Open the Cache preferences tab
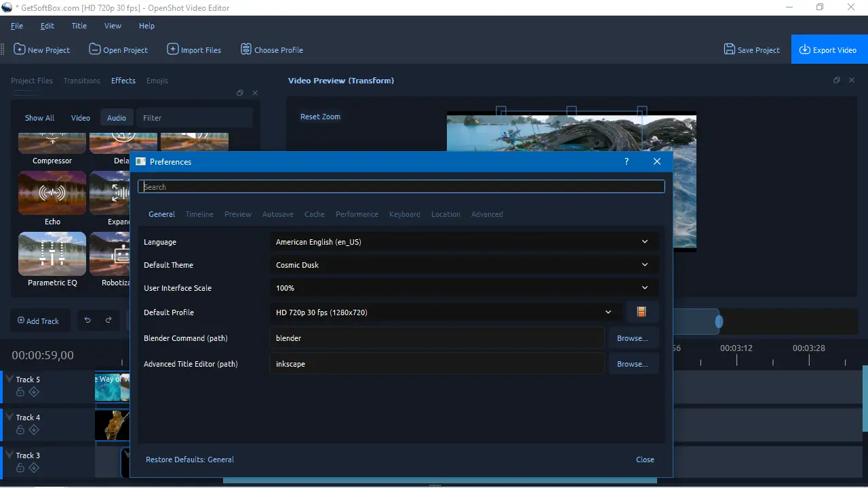The height and width of the screenshot is (488, 868). pos(315,214)
